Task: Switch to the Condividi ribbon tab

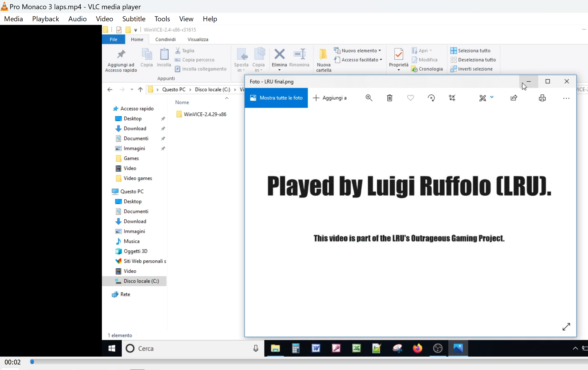Action: coord(165,39)
